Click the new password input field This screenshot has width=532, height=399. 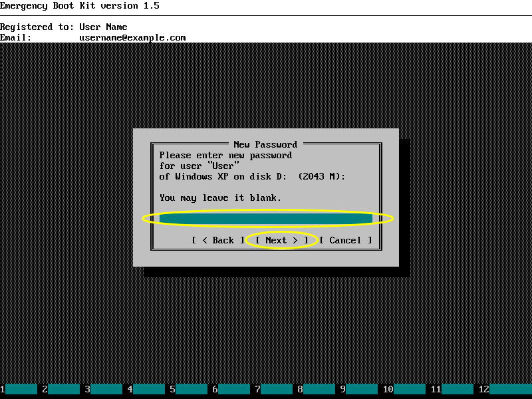click(266, 219)
